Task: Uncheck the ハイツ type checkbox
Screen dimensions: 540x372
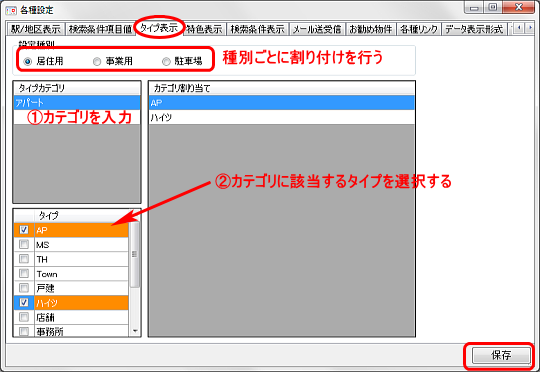Action: (24, 302)
